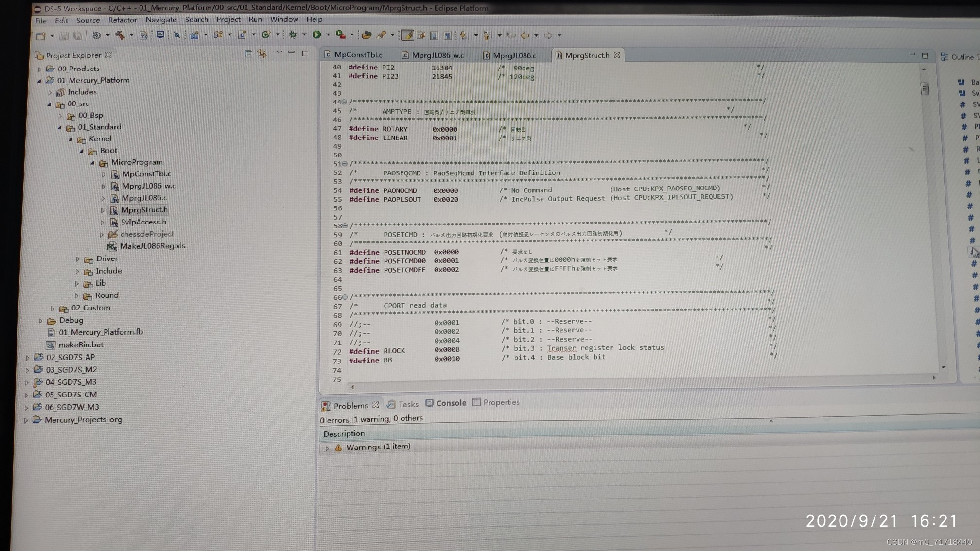Open the Project menu
This screenshot has width=980, height=551.
pos(228,19)
